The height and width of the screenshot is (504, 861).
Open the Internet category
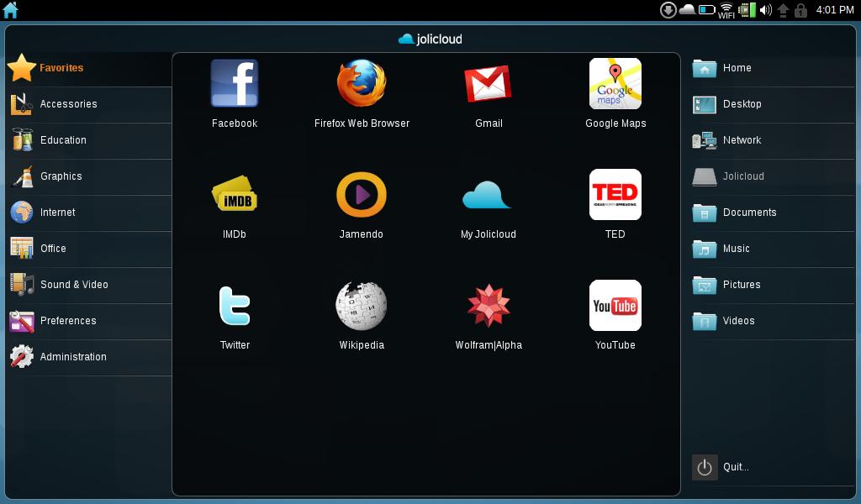[89, 213]
